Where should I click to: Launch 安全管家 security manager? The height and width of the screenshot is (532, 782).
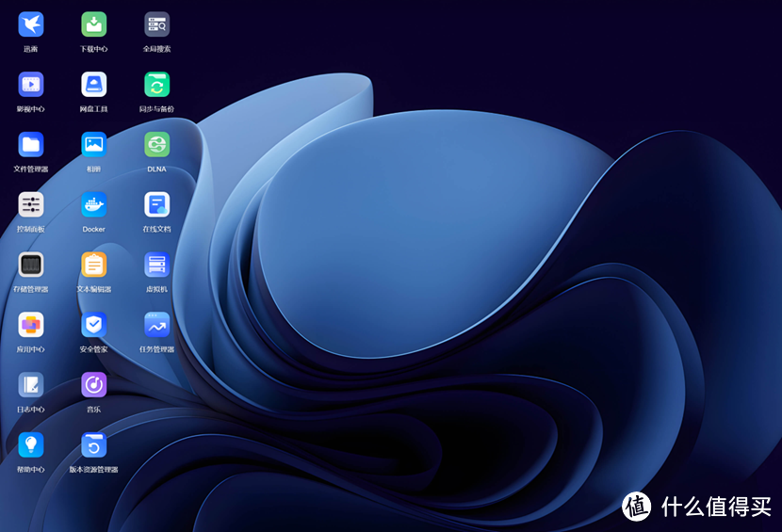[x=94, y=325]
